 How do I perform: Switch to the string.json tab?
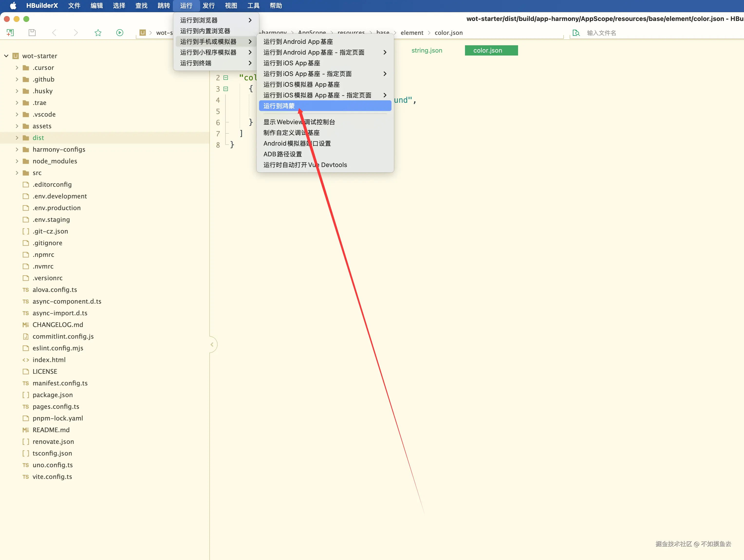427,50
